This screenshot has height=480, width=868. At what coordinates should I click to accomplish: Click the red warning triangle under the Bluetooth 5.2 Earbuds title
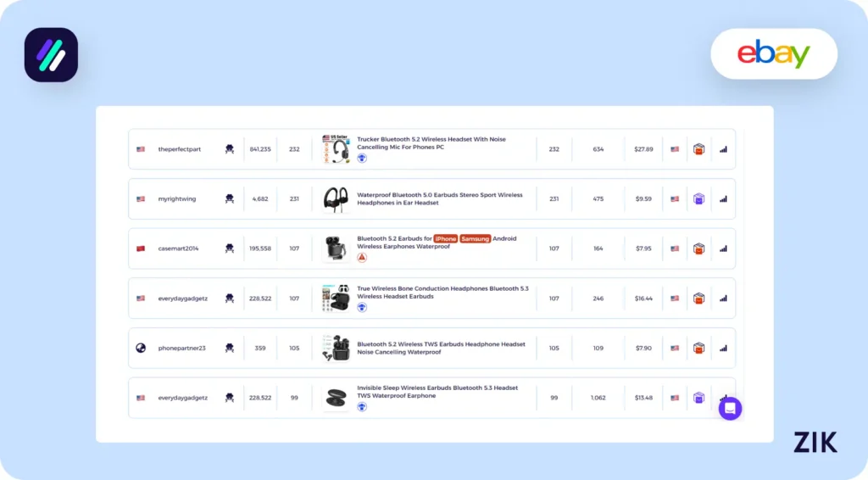pos(362,257)
